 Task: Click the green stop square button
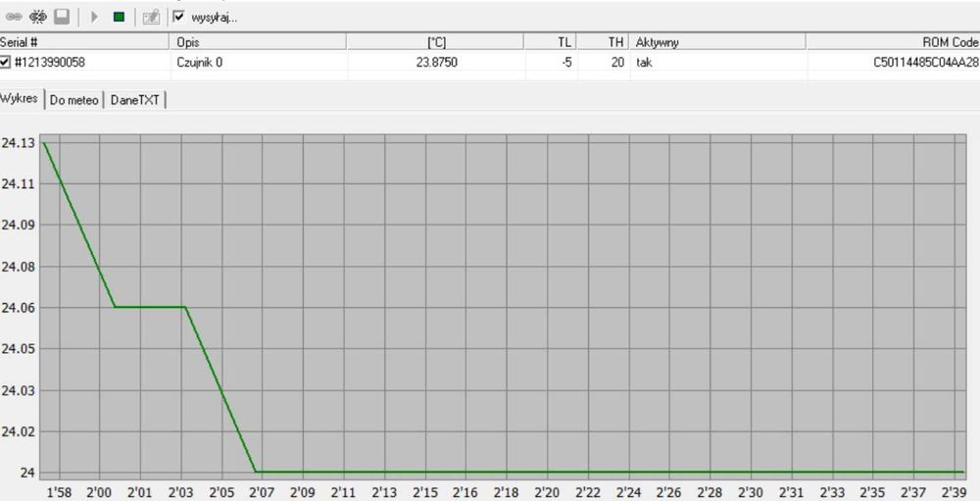(x=119, y=17)
